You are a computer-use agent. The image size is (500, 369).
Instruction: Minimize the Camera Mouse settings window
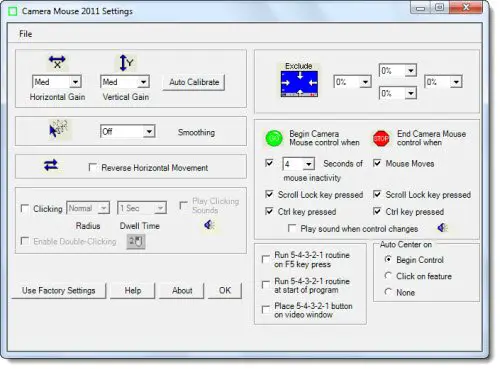point(421,8)
